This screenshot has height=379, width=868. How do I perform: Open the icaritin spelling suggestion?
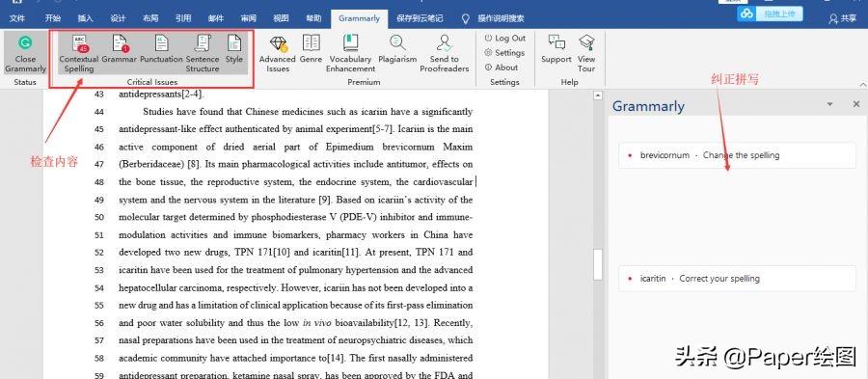pyautogui.click(x=737, y=279)
